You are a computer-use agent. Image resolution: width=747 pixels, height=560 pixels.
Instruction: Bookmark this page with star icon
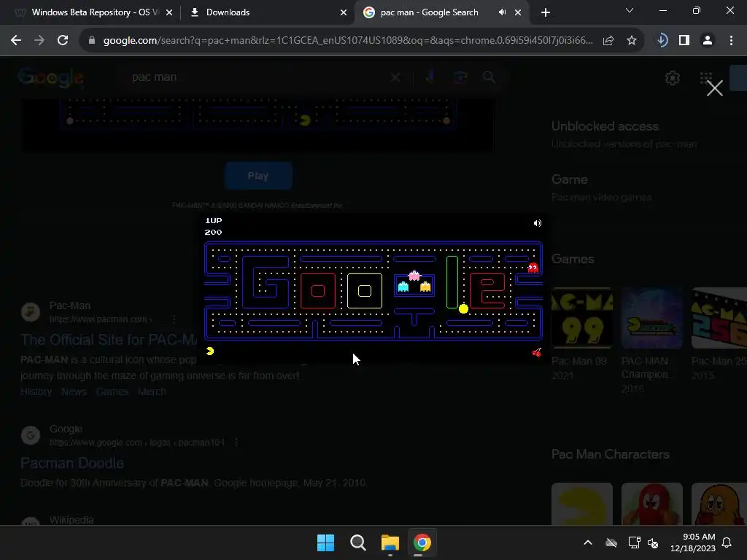[631, 41]
